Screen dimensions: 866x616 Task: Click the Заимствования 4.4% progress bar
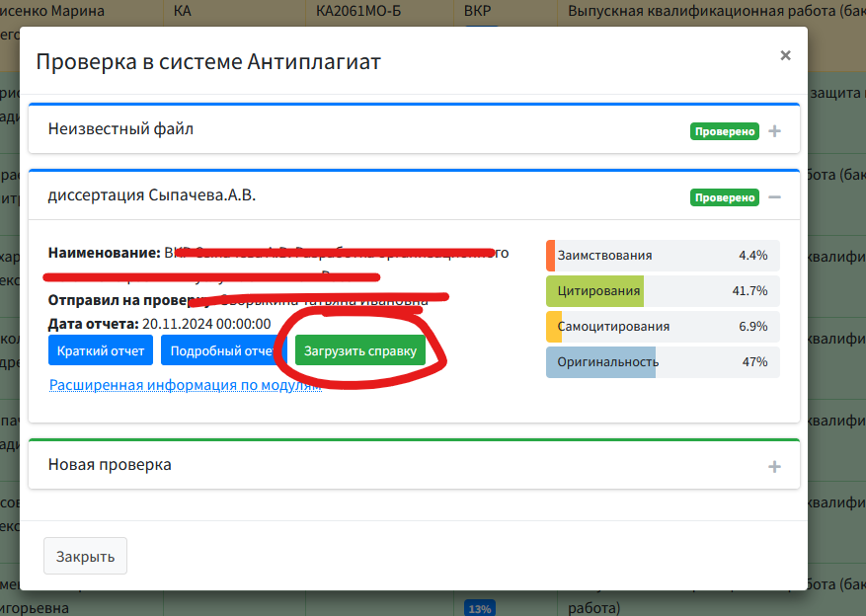(x=663, y=256)
